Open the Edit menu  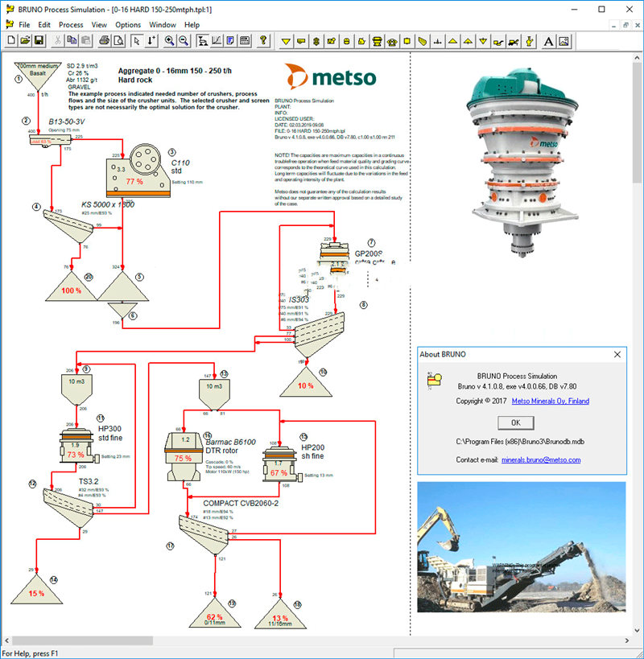pos(44,25)
